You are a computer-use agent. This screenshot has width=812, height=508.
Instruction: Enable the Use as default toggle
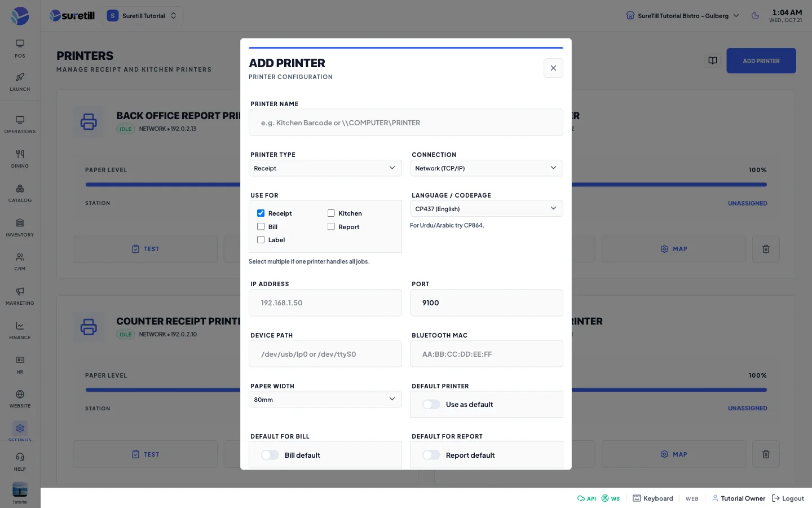(x=431, y=404)
